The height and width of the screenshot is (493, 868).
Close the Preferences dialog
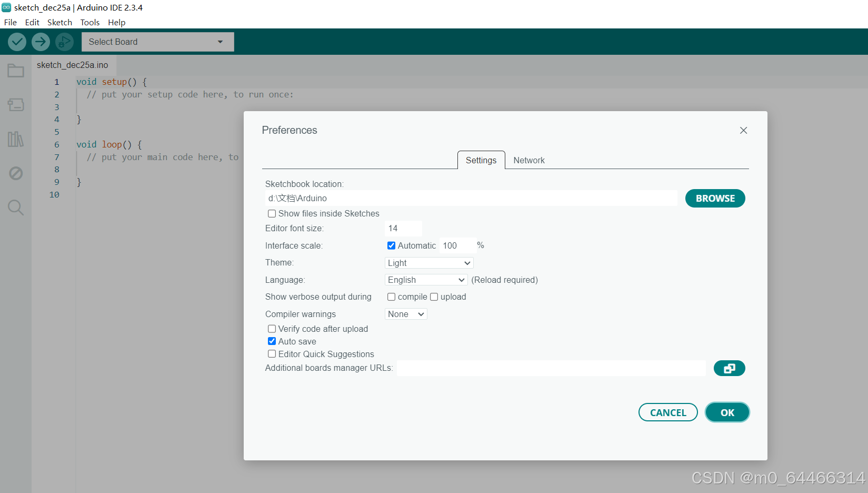(743, 130)
